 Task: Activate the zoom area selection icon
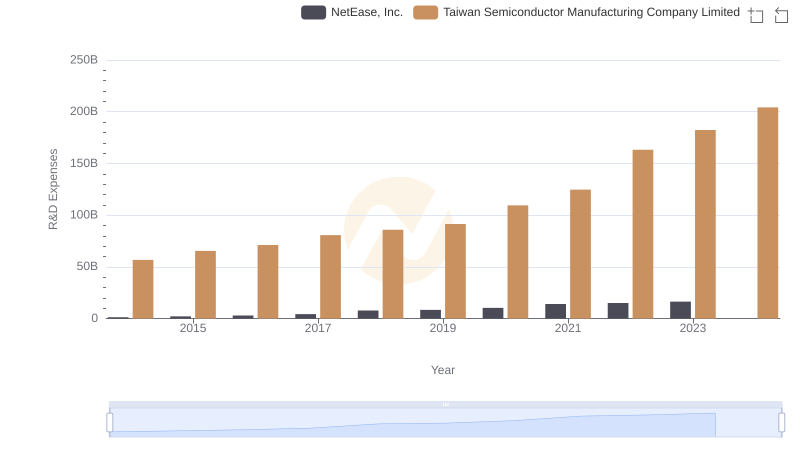[x=756, y=15]
